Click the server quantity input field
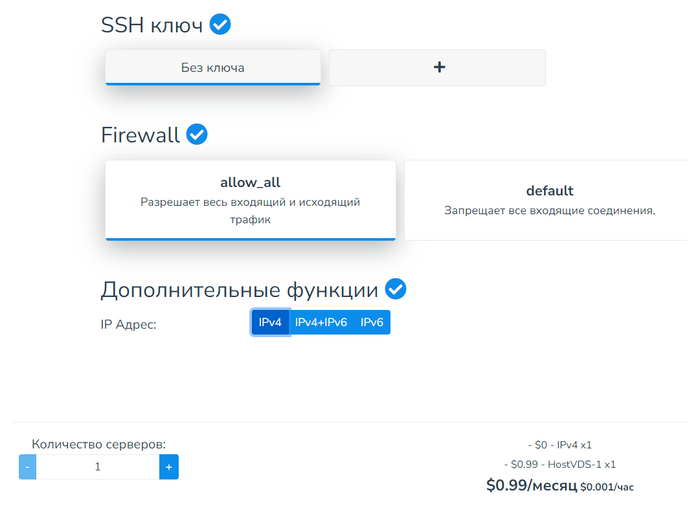The height and width of the screenshot is (506, 700). [x=98, y=467]
